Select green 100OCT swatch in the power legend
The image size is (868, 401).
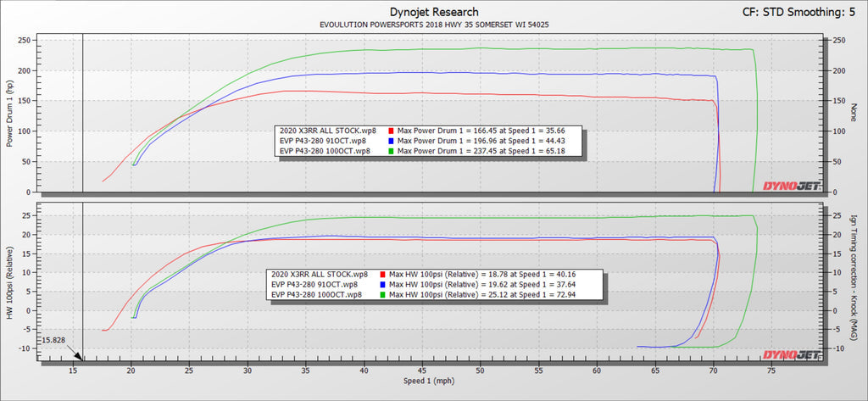coord(391,150)
